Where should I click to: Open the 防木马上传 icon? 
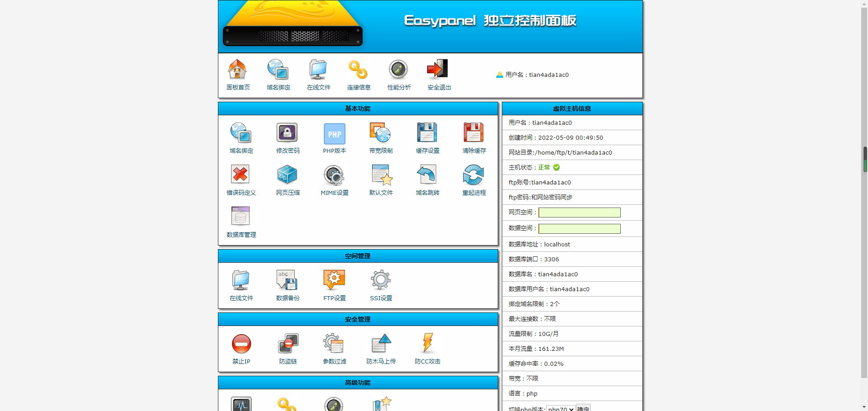tap(381, 344)
